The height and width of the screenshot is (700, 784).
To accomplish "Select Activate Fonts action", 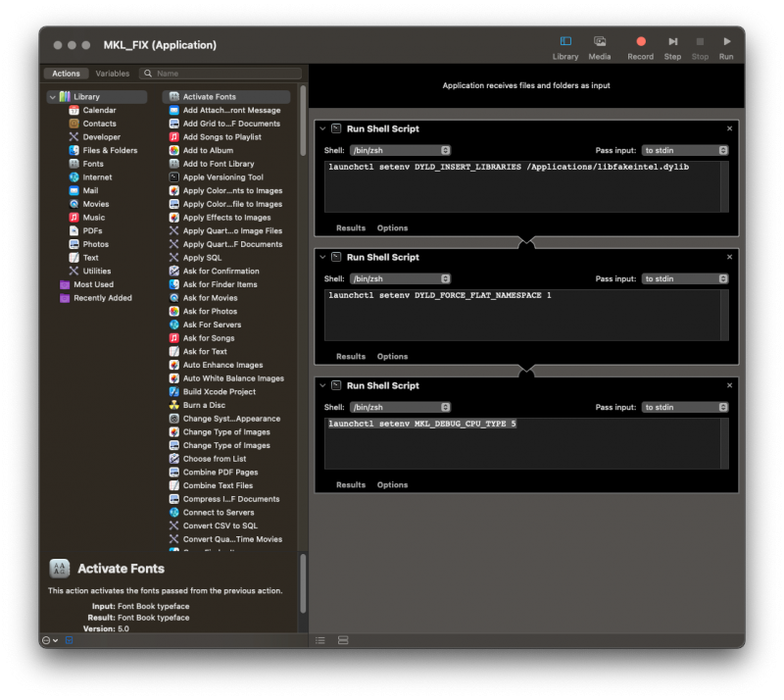I will click(226, 97).
